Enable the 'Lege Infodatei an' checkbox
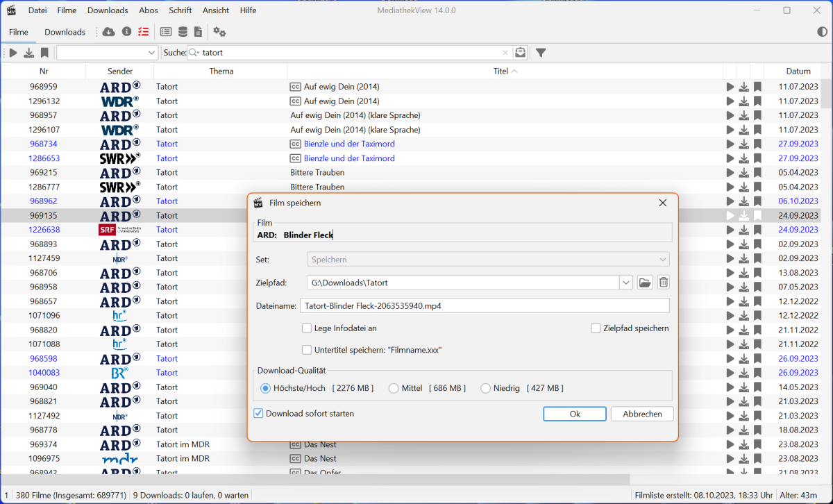 tap(307, 328)
